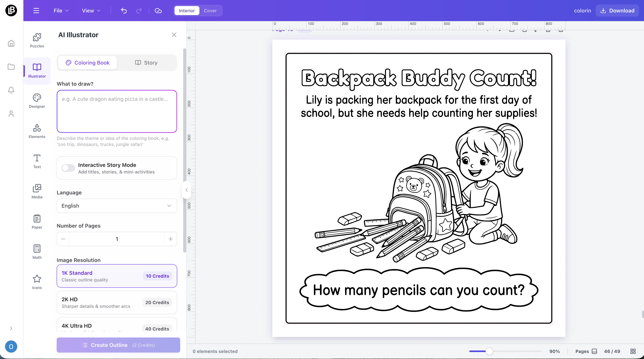Screen dimensions: 644x359
Task: Open the Icons panel
Action: 37,282
